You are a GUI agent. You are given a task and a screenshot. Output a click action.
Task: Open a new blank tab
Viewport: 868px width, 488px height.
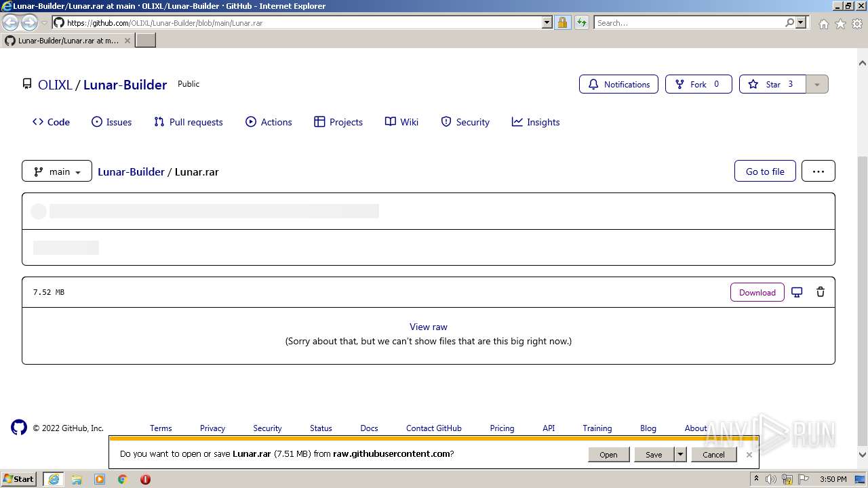tap(146, 41)
